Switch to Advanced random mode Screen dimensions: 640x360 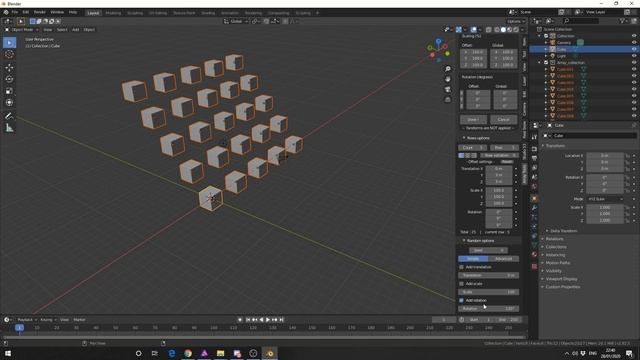(504, 259)
